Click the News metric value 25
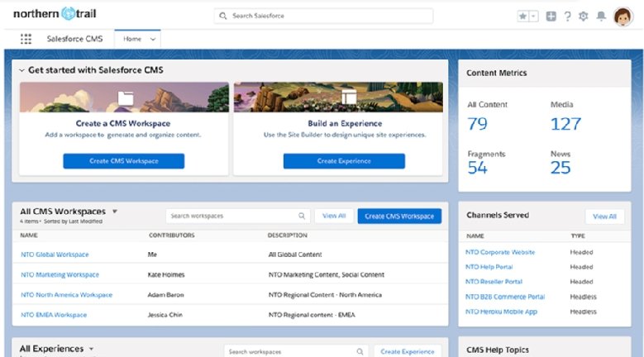The image size is (644, 357). click(561, 168)
